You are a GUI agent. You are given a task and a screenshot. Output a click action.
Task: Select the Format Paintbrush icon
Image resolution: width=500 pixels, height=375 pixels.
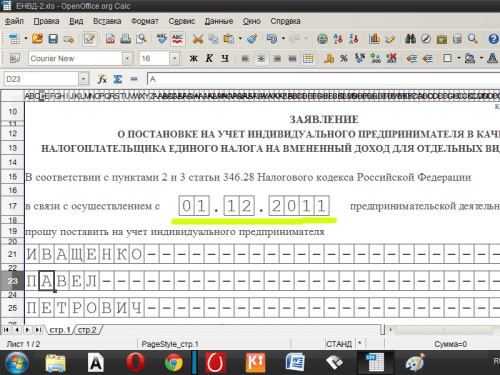pyautogui.click(x=252, y=39)
